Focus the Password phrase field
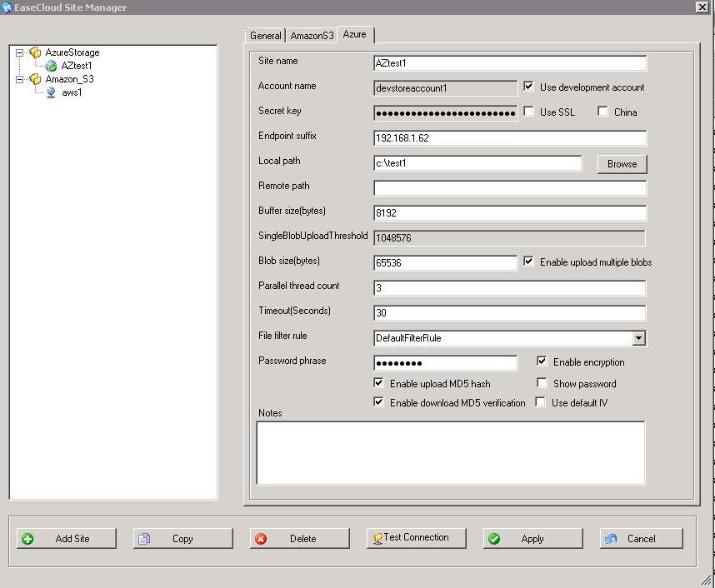 tap(445, 363)
